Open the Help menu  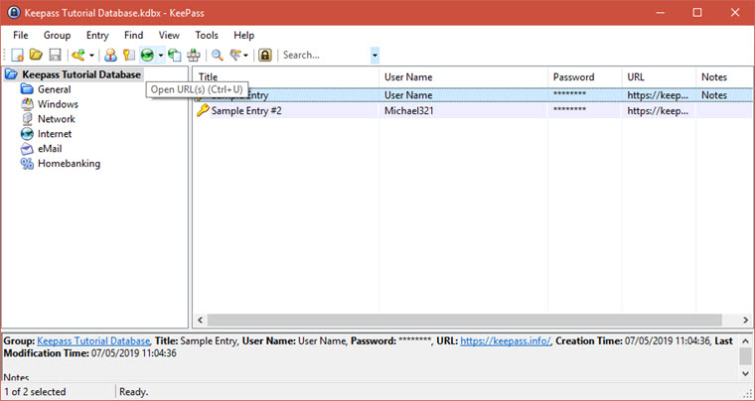click(244, 35)
